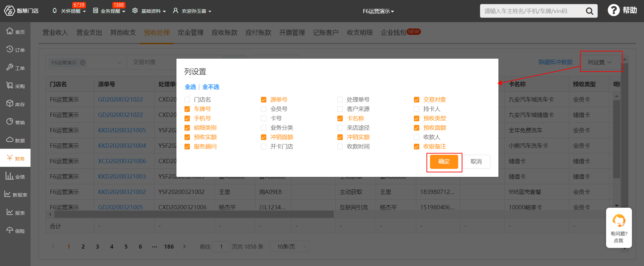Expand the store filter select arrow
The image size is (644, 266).
point(119,63)
